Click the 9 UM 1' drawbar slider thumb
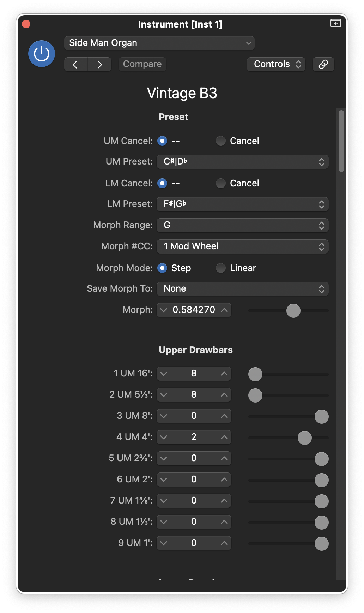 pos(322,544)
